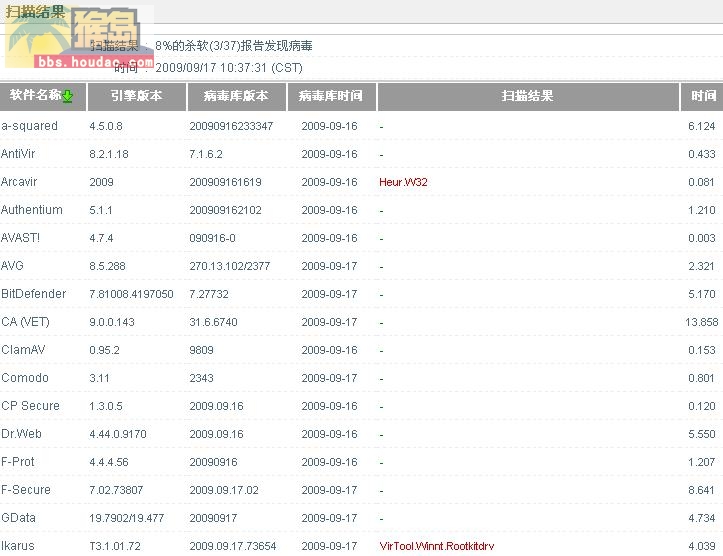723x556 pixels.
Task: Click the VirTool.Winnt.Rootkitdrv detection result
Action: [437, 546]
